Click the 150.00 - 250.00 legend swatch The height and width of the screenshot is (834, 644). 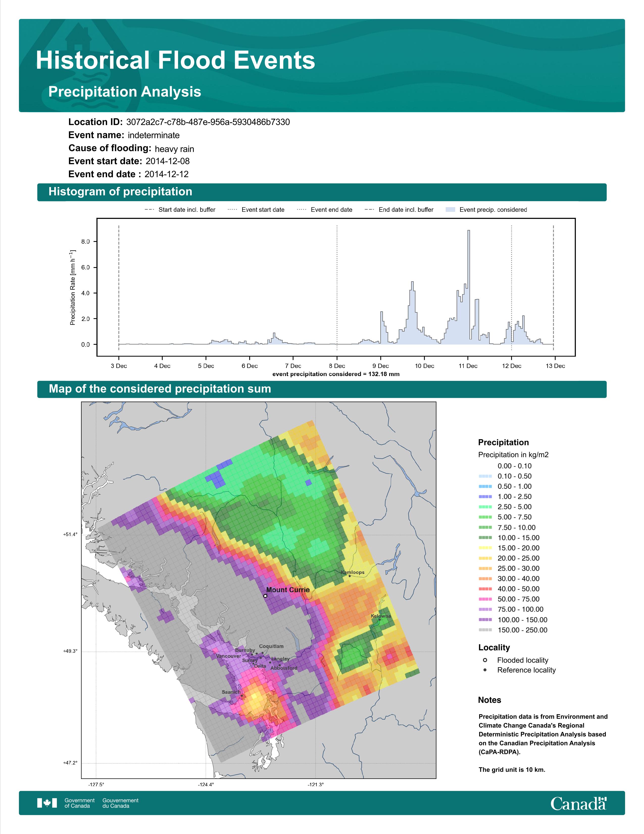pos(485,630)
